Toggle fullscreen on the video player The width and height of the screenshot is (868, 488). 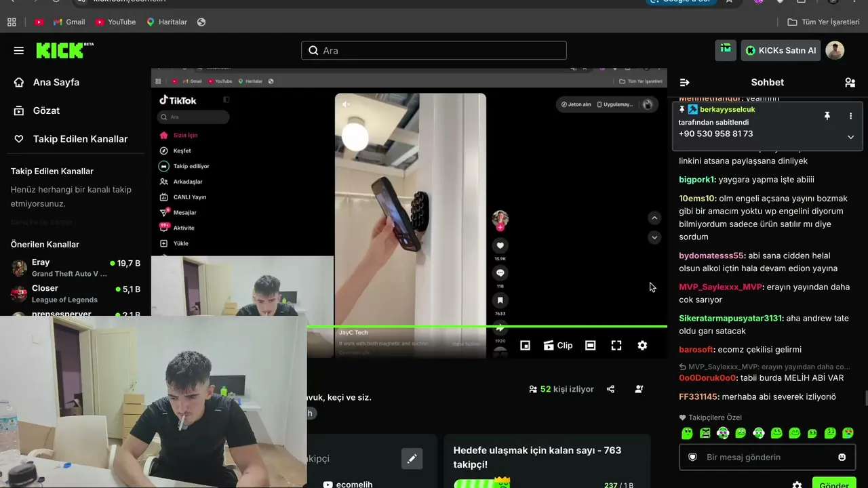616,346
